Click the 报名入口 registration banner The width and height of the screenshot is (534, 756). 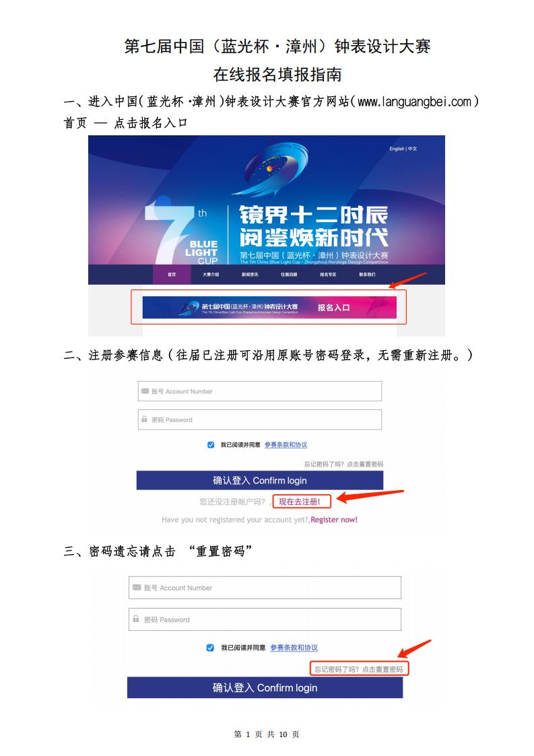click(x=269, y=307)
